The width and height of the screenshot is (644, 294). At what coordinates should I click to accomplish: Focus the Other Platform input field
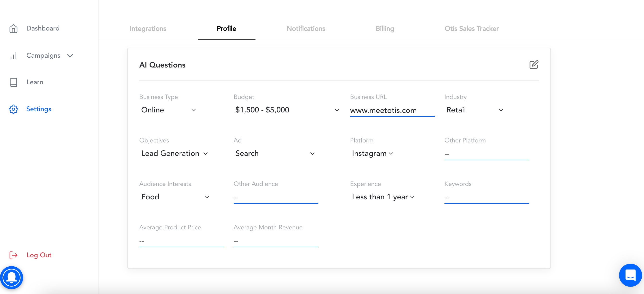(x=486, y=154)
